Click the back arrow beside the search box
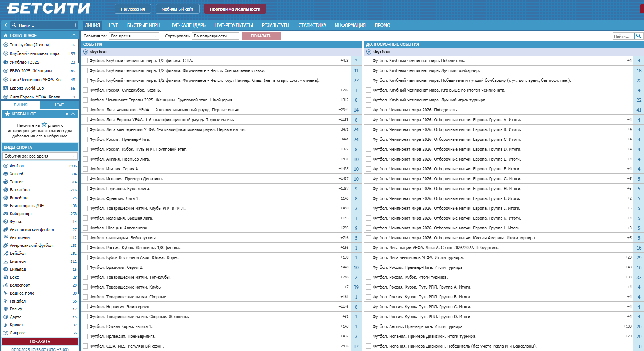The width and height of the screenshot is (644, 351). pyautogui.click(x=6, y=25)
